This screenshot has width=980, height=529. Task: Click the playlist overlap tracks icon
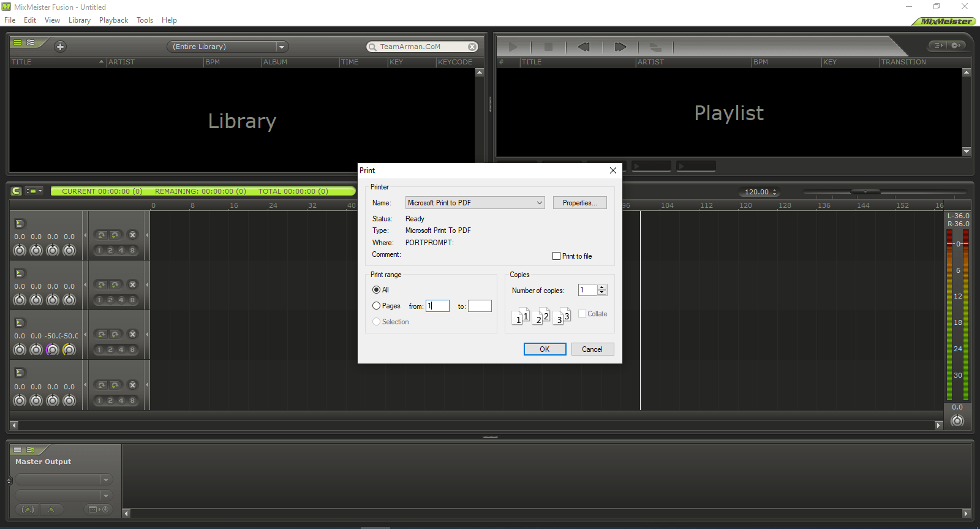(655, 47)
